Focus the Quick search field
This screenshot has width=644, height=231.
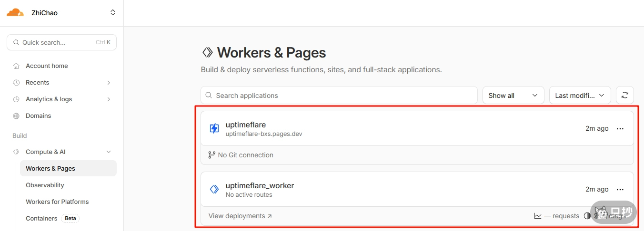tap(61, 42)
